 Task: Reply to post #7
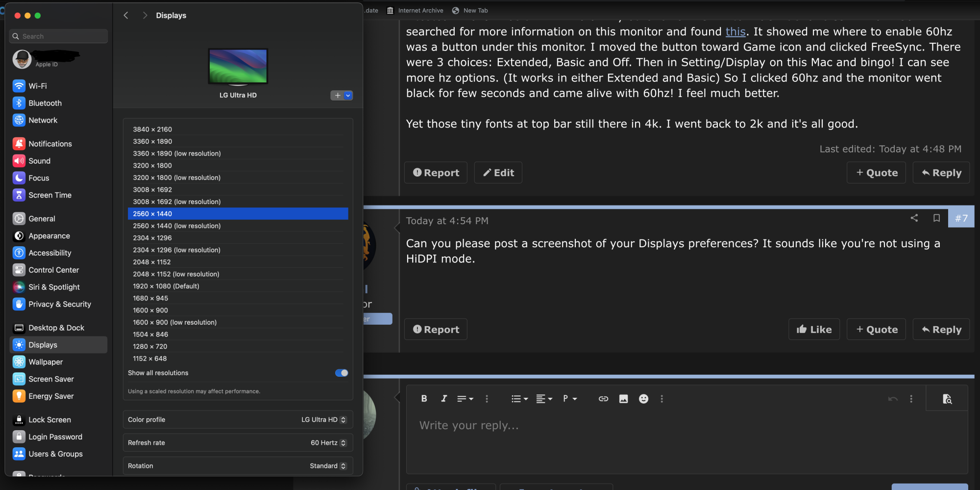941,330
